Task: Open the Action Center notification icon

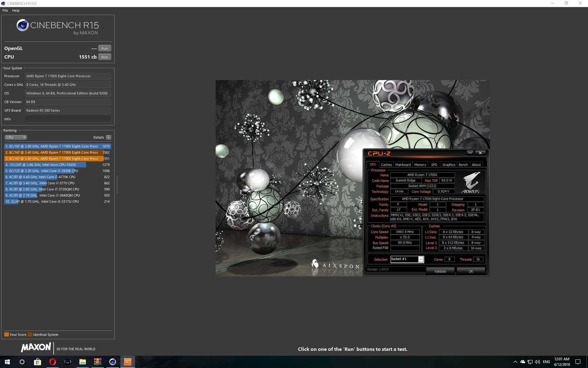Action: (578, 362)
